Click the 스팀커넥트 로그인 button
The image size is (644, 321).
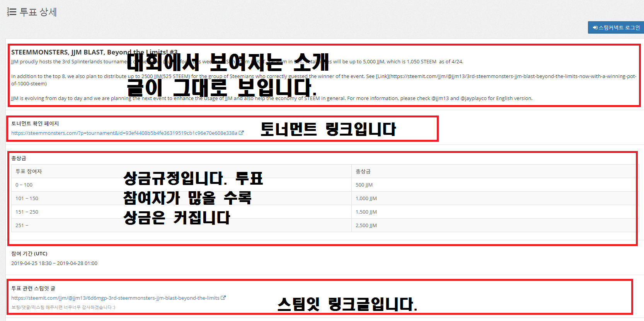click(x=616, y=27)
